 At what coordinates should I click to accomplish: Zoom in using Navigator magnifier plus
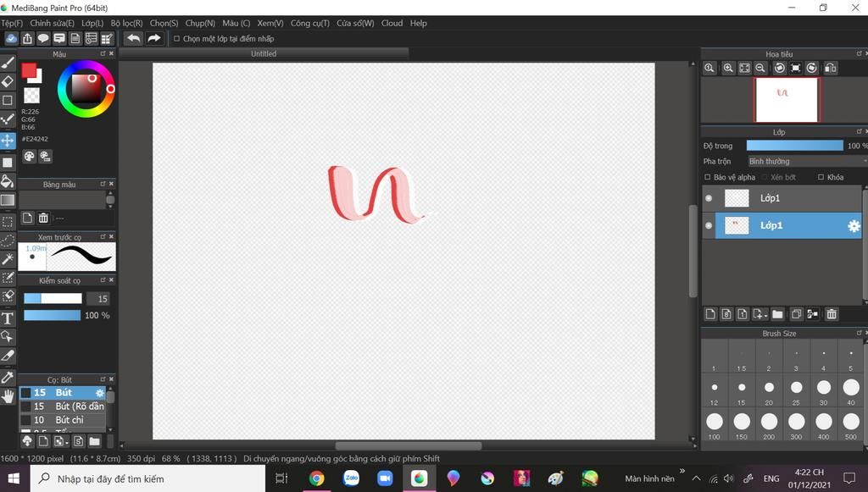[728, 68]
